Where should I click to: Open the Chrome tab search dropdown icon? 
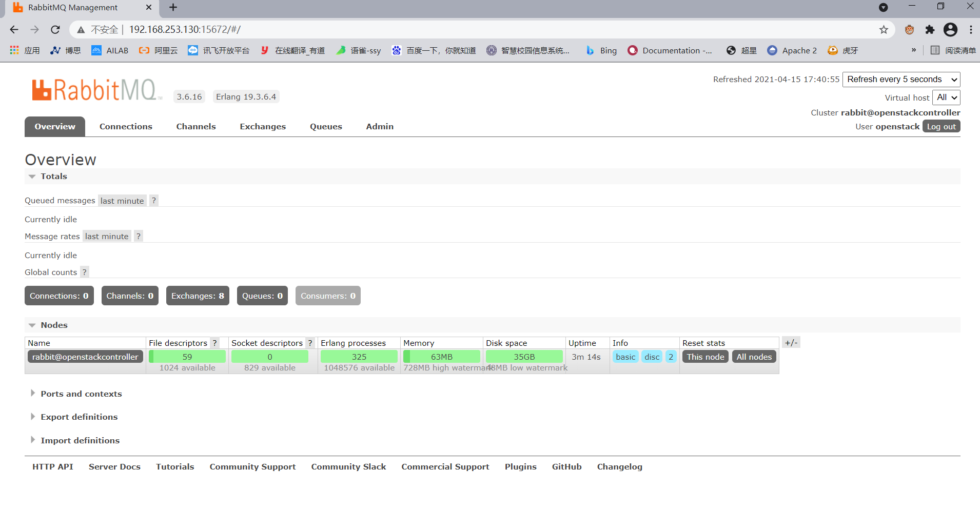pos(883,7)
